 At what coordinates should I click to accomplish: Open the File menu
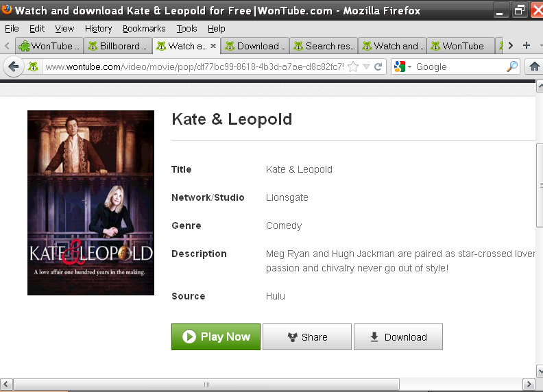12,28
